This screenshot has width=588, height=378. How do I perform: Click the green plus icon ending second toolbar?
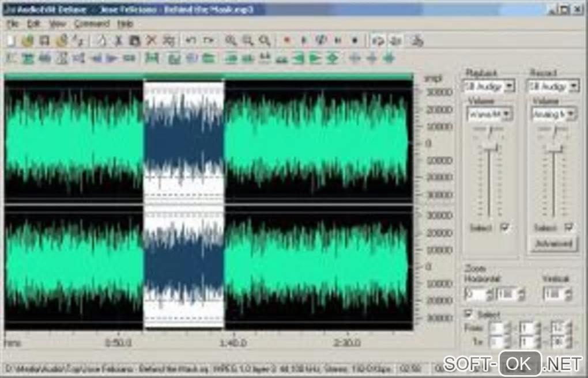(389, 58)
